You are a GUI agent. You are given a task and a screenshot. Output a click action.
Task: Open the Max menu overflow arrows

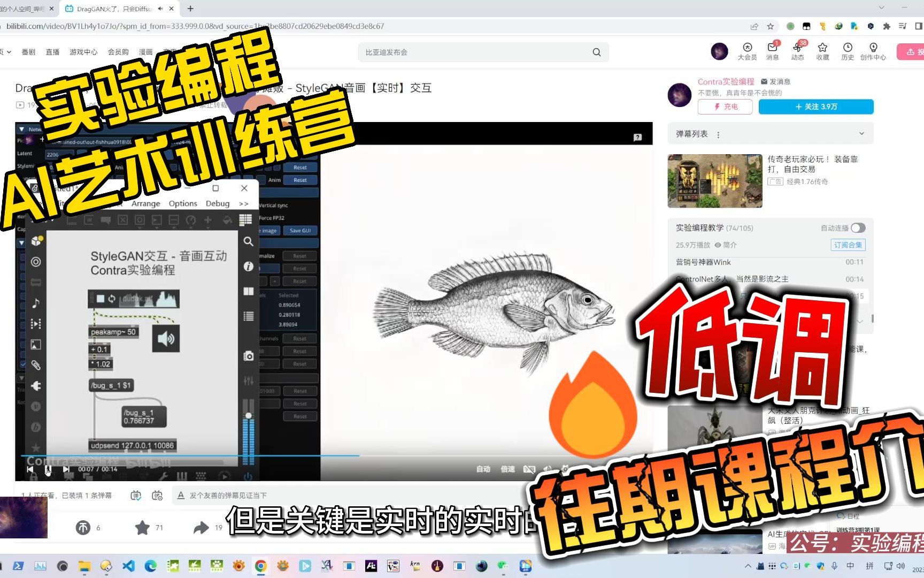244,204
